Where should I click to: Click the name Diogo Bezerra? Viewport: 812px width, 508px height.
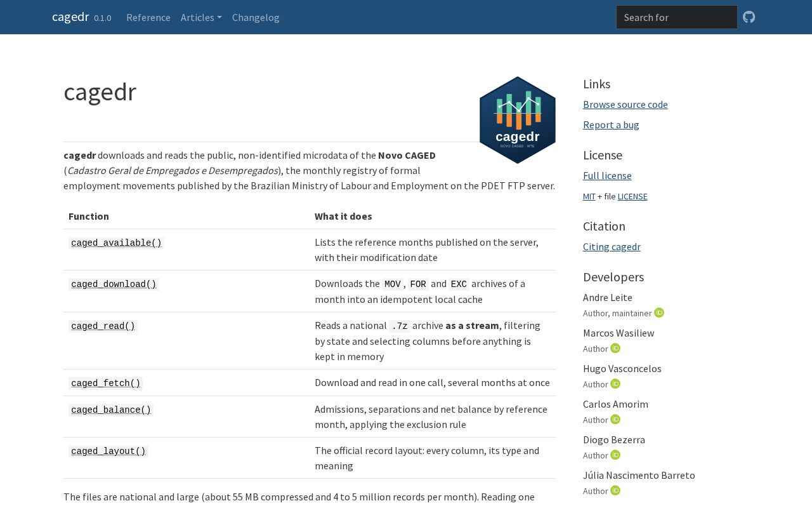614,439
